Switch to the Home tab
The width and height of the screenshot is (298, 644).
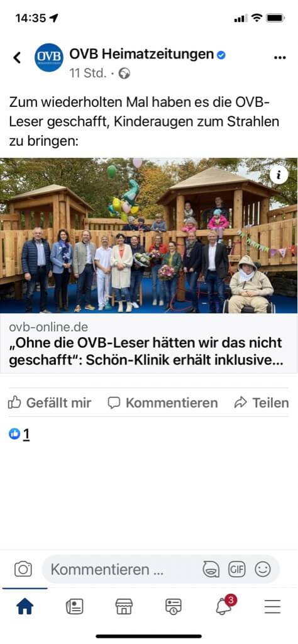(25, 606)
